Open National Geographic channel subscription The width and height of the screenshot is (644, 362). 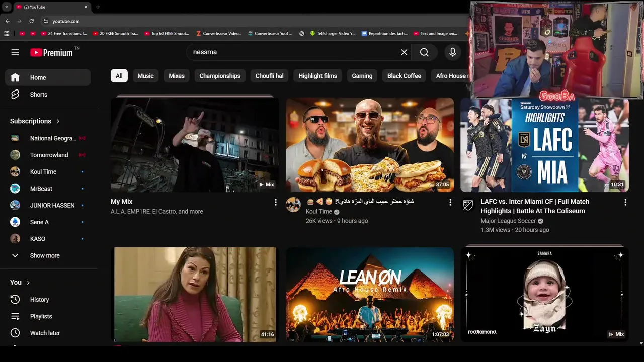pyautogui.click(x=48, y=138)
